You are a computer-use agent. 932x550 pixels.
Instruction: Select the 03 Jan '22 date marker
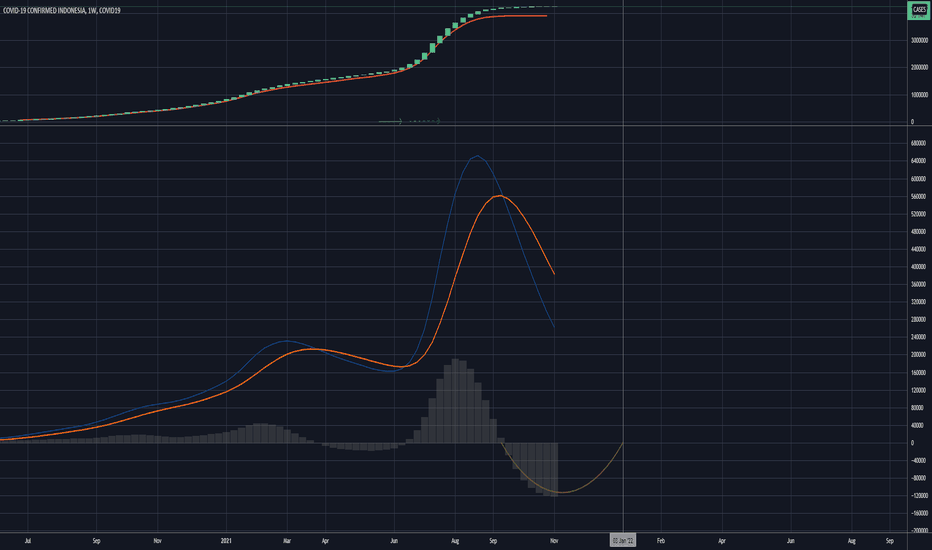pos(623,540)
